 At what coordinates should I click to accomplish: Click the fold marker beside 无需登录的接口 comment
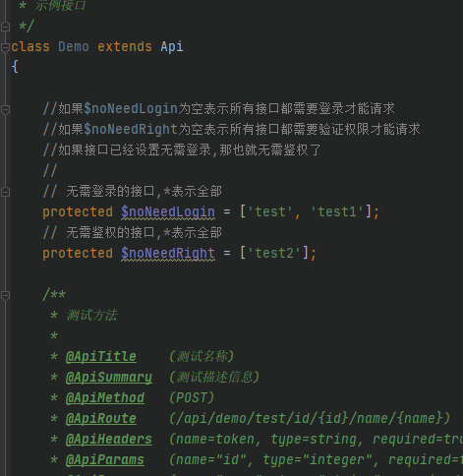(x=5, y=192)
